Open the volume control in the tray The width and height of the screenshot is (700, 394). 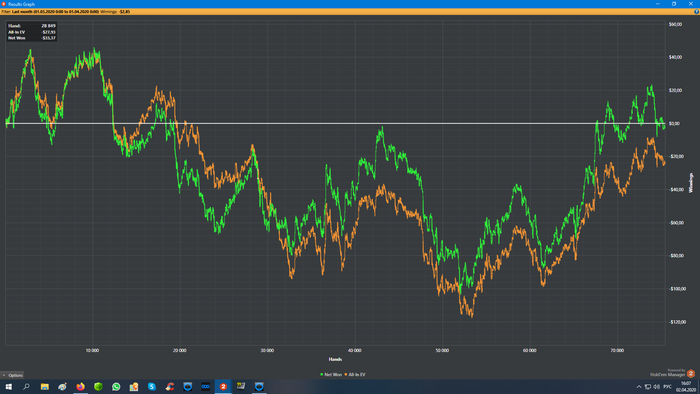656,387
